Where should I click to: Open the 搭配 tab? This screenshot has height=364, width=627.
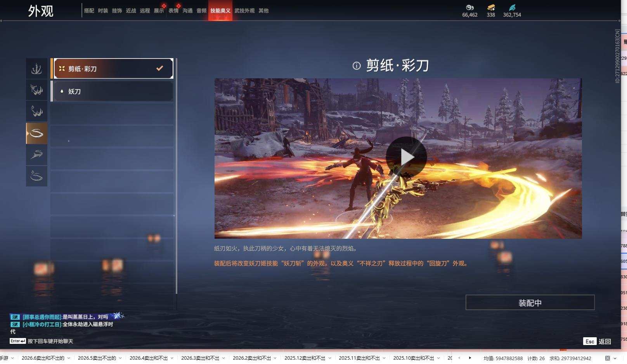tap(89, 10)
